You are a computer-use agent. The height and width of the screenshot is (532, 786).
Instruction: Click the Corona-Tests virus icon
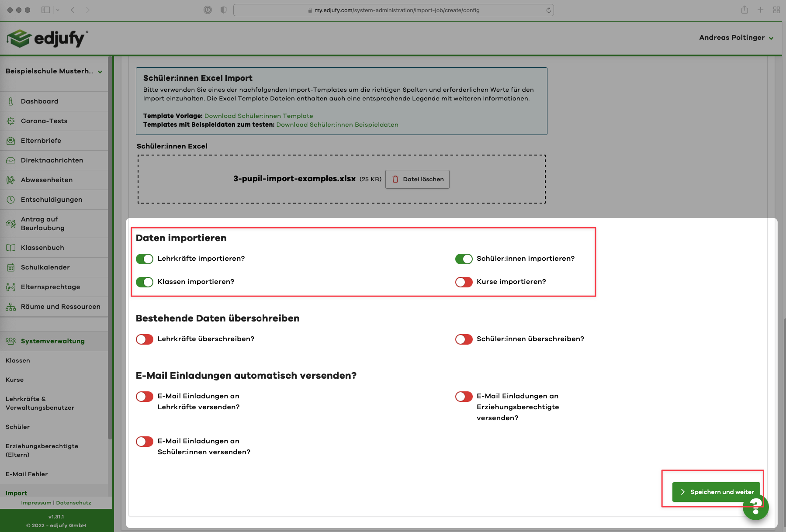(x=10, y=121)
